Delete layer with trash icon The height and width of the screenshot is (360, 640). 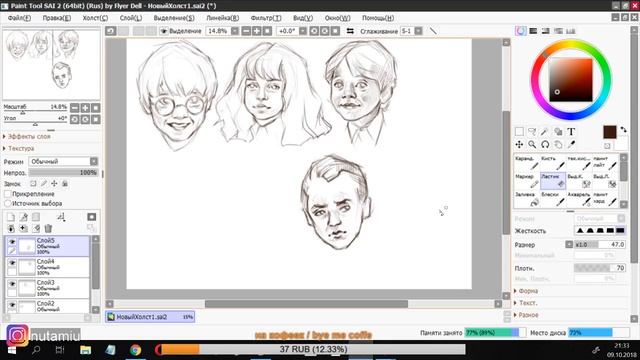(48, 229)
